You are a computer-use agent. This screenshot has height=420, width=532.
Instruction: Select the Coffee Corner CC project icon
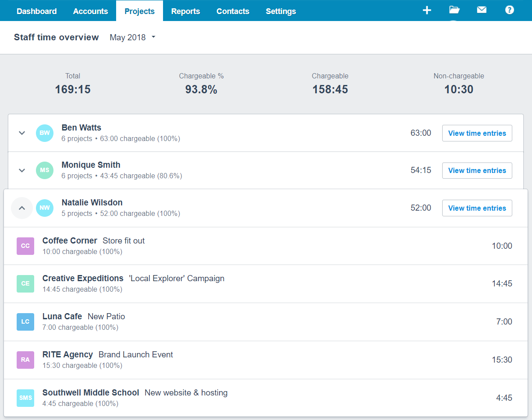click(x=25, y=246)
